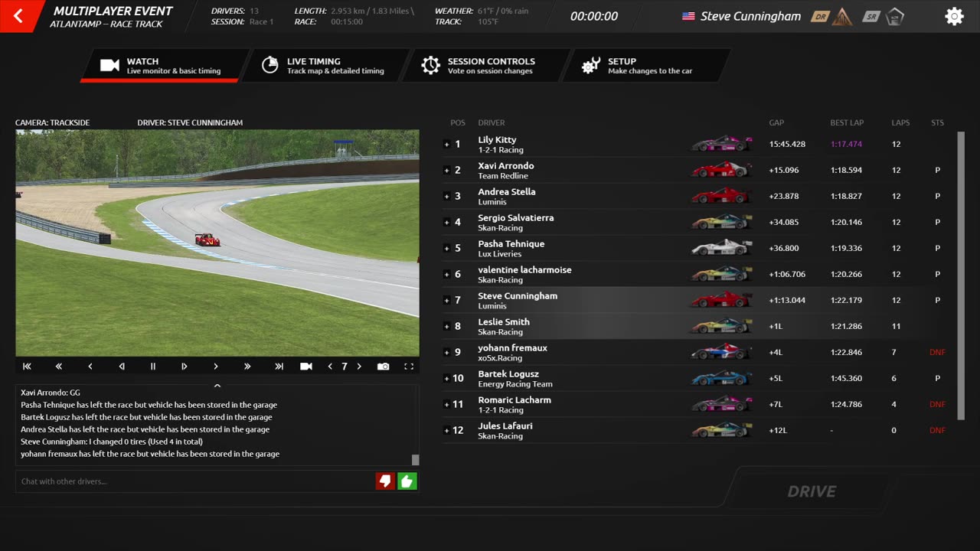This screenshot has height=551, width=980.
Task: Vote thumbs down with red button
Action: pos(385,481)
